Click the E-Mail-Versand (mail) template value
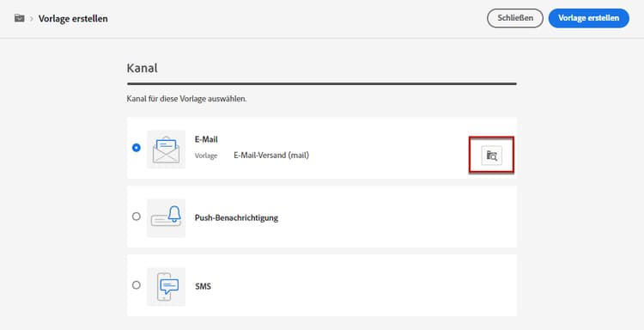The width and height of the screenshot is (644, 330). pyautogui.click(x=271, y=156)
